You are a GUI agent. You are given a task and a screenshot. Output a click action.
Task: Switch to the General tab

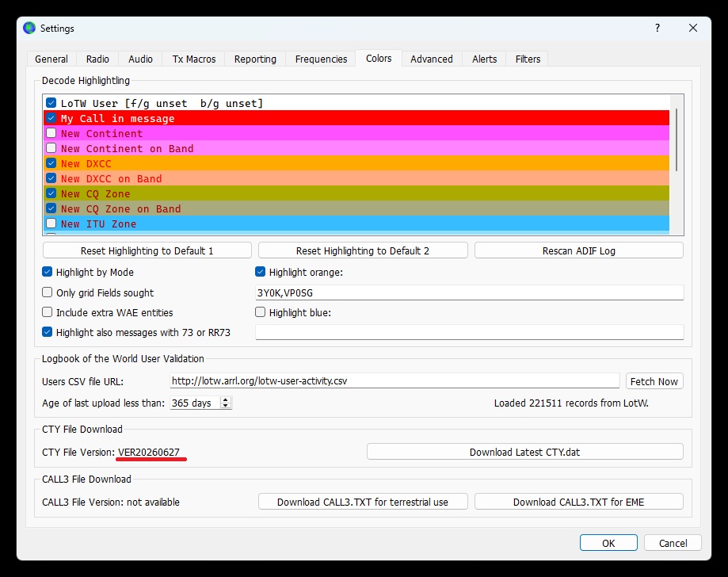click(51, 59)
